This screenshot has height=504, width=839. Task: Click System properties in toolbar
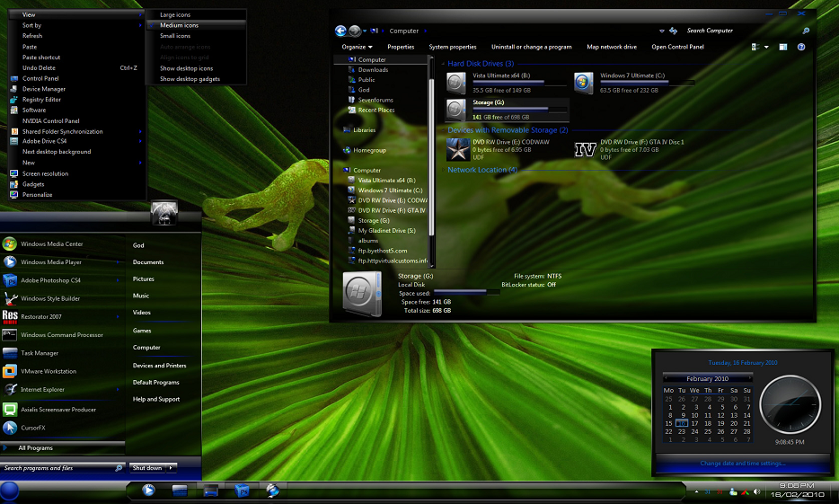point(452,47)
